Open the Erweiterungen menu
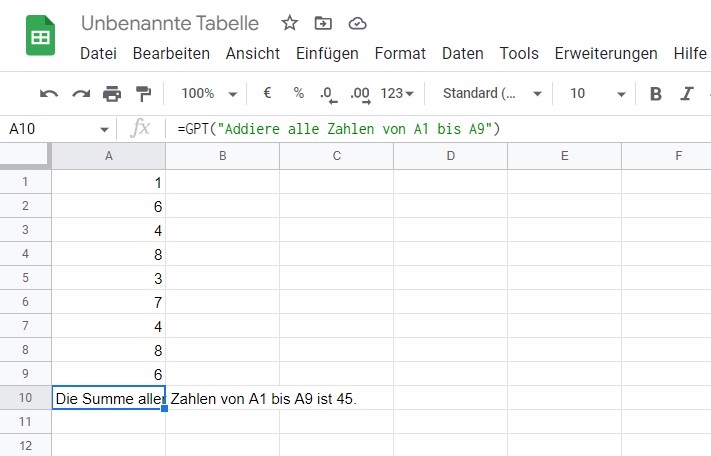The image size is (711, 456). coord(606,53)
